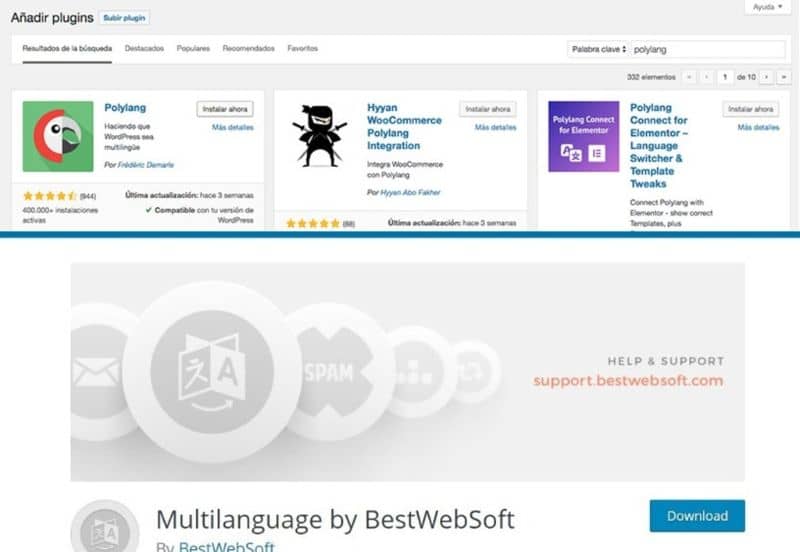Click the Multilanguage by BestWebSoft banner image
Image resolution: width=800 pixels, height=552 pixels.
pyautogui.click(x=408, y=372)
